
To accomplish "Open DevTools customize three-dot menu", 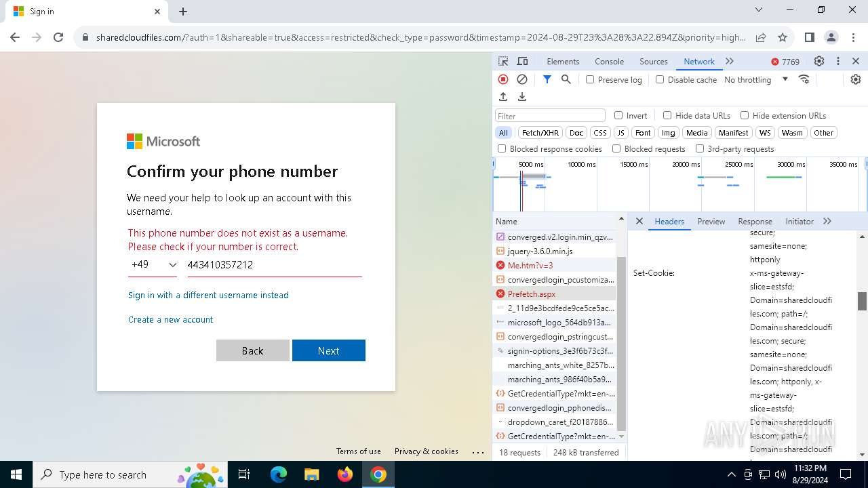I will pyautogui.click(x=838, y=61).
